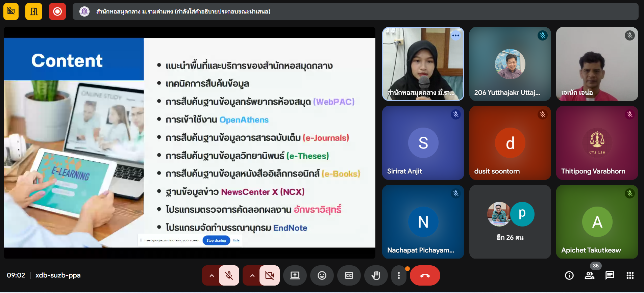The height and width of the screenshot is (293, 644).
Task: Open more options three-dot menu
Action: point(399,275)
